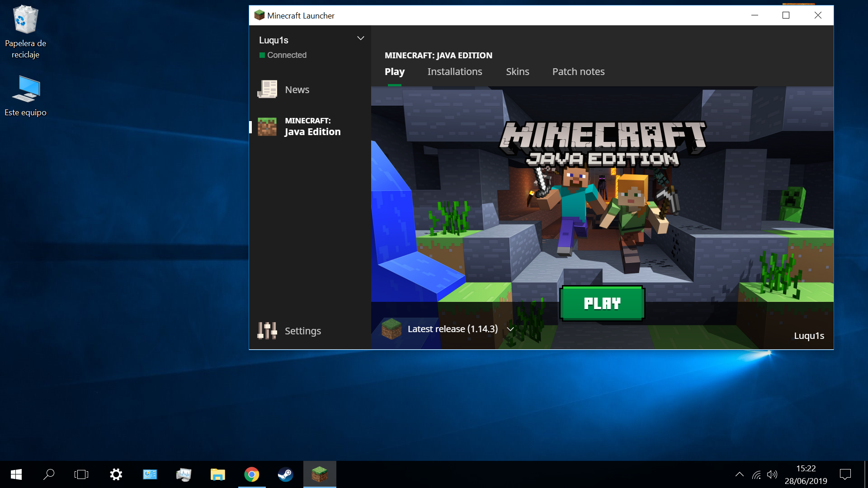This screenshot has width=868, height=488.
Task: Launch Google Chrome from the taskbar
Action: tap(252, 474)
